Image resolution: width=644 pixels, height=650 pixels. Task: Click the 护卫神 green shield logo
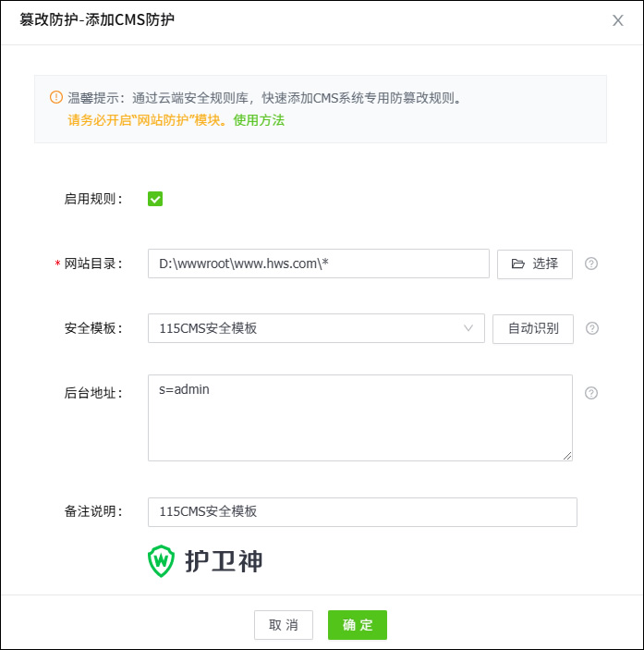(161, 560)
